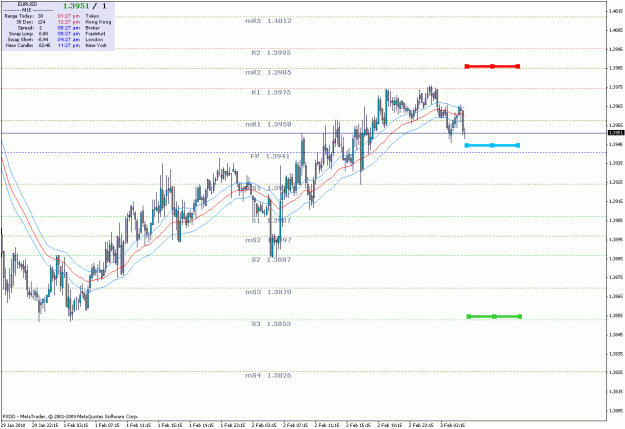Click the R2 1.3995 resistance label
Image resolution: width=625 pixels, height=429 pixels.
[x=271, y=53]
